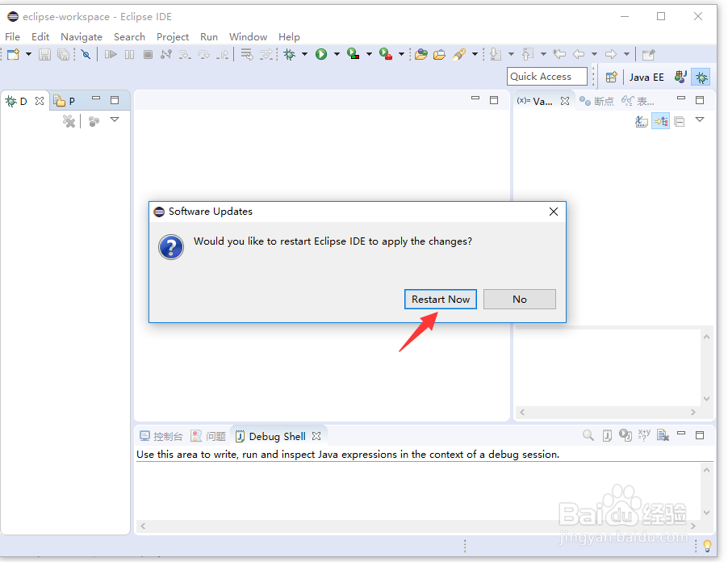Expand the Forward history dropdown arrow
The width and height of the screenshot is (728, 562).
point(626,54)
